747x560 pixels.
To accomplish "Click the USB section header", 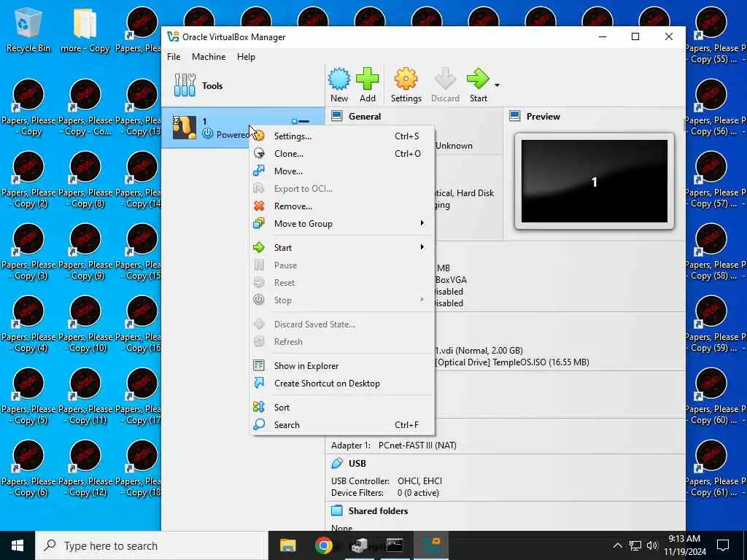I will [x=357, y=463].
